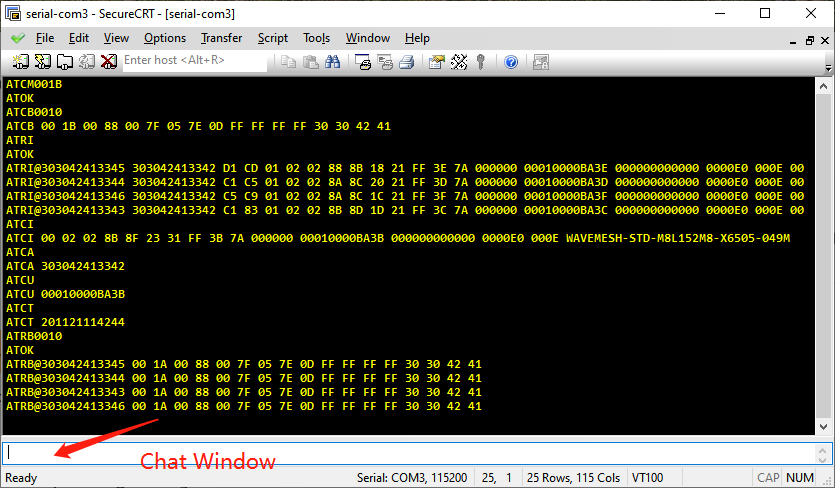This screenshot has height=488, width=835.
Task: Open the Transfer menu
Action: tap(221, 38)
